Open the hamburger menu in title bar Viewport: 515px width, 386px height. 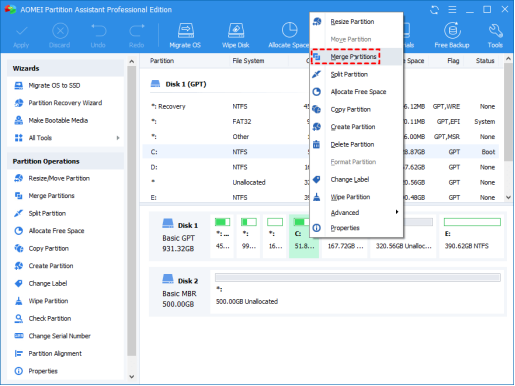(x=452, y=10)
